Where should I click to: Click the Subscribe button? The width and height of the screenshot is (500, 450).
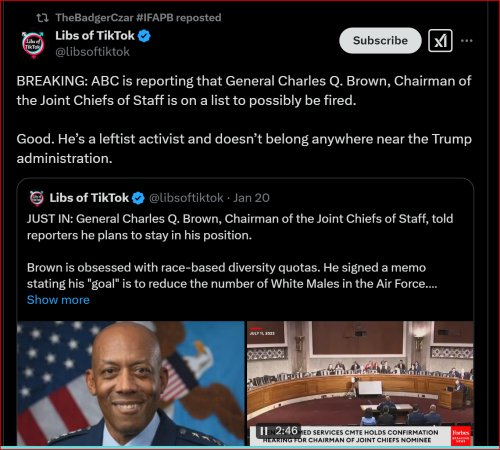380,41
